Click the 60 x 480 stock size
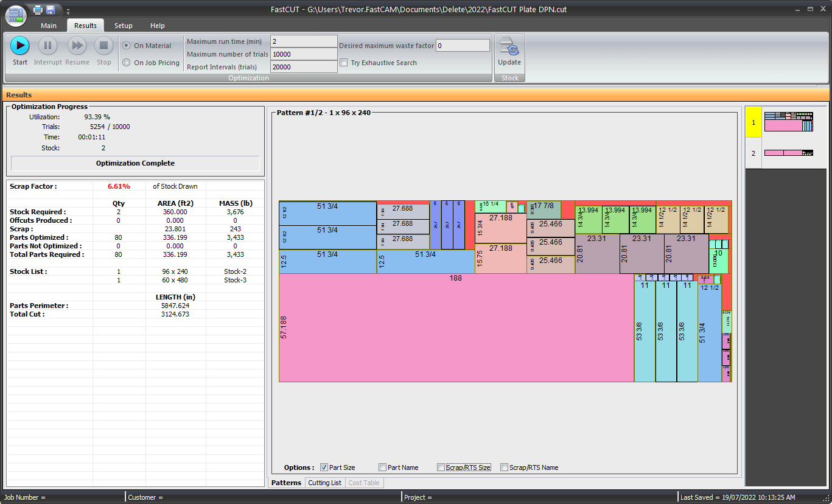 [x=175, y=280]
